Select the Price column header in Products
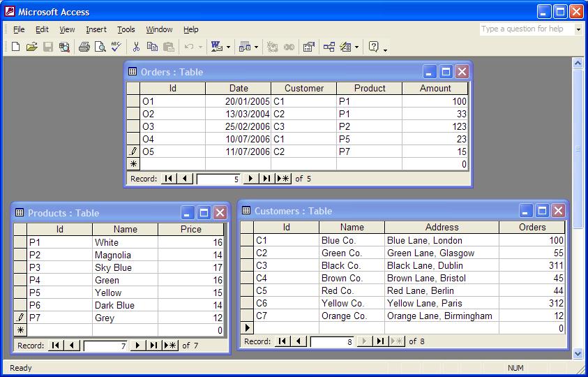This screenshot has width=588, height=377. tap(191, 229)
